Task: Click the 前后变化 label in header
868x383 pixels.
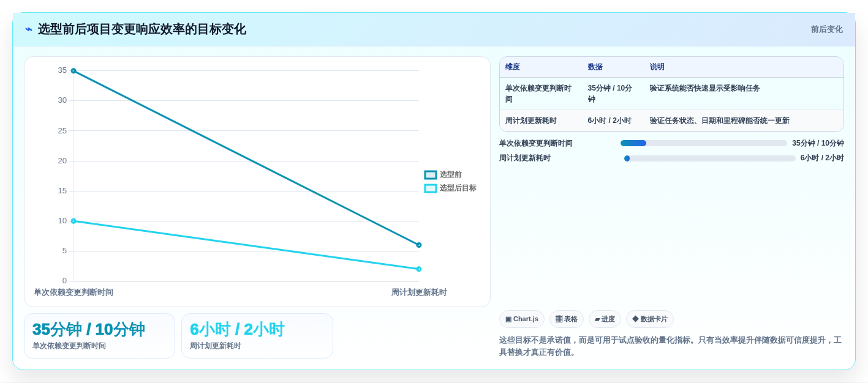Action: click(826, 29)
